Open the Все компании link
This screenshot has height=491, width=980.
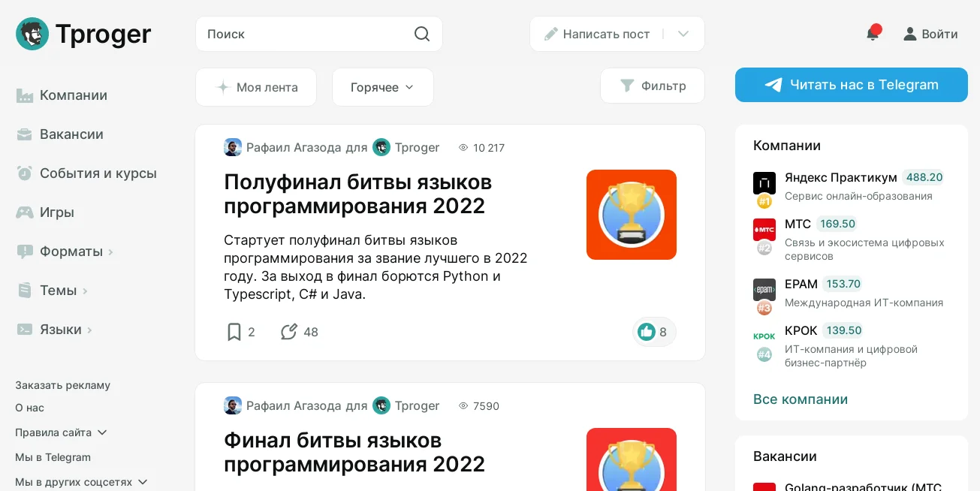click(x=801, y=399)
